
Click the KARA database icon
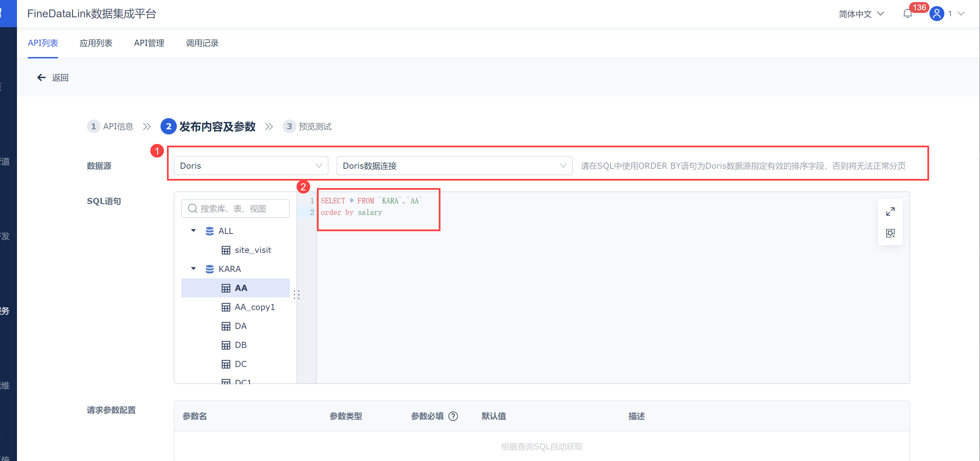[x=209, y=269]
